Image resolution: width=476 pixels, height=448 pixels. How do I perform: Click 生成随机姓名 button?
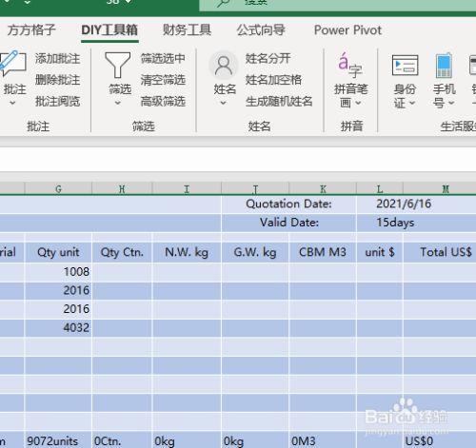[x=279, y=102]
